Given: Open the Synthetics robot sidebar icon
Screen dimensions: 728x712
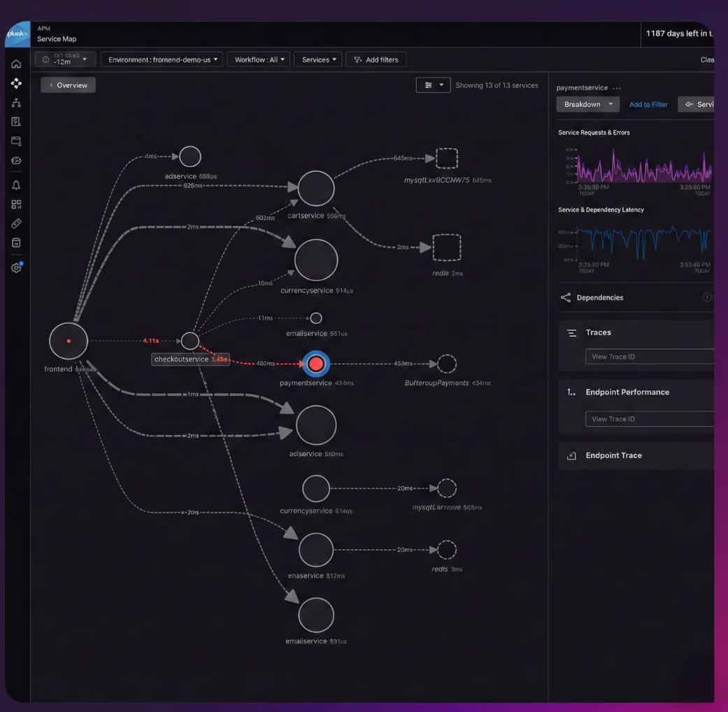Looking at the screenshot, I should coord(16,161).
